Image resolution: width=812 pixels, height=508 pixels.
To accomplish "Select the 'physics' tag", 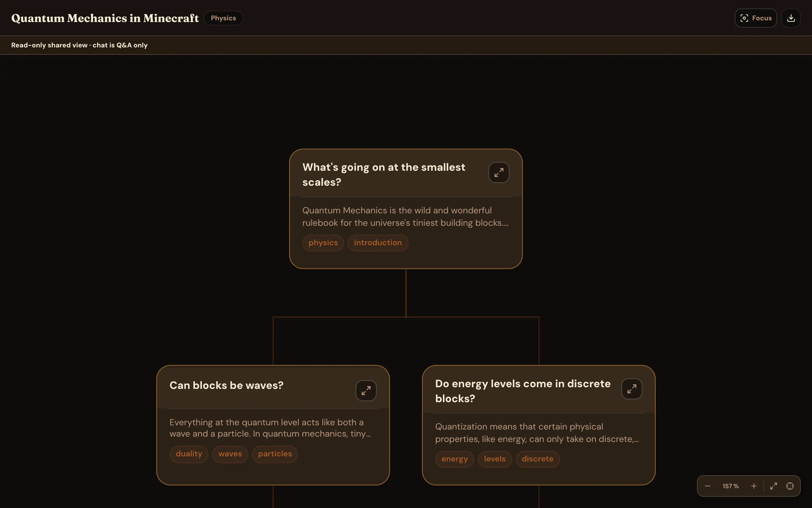I will 323,243.
